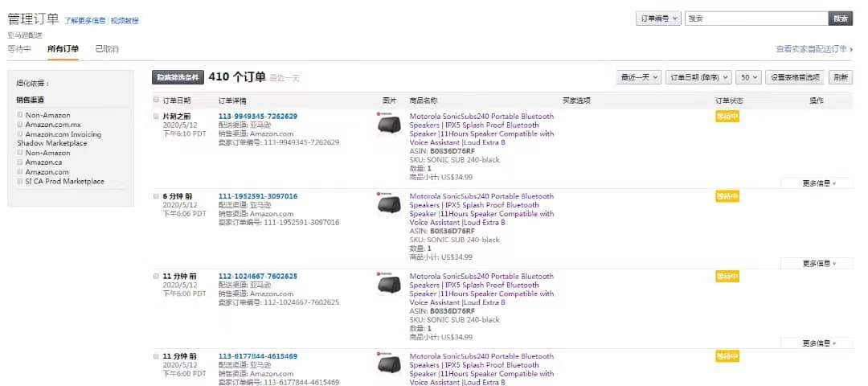Click the 搜索 search button
868x386 pixels.
[841, 18]
